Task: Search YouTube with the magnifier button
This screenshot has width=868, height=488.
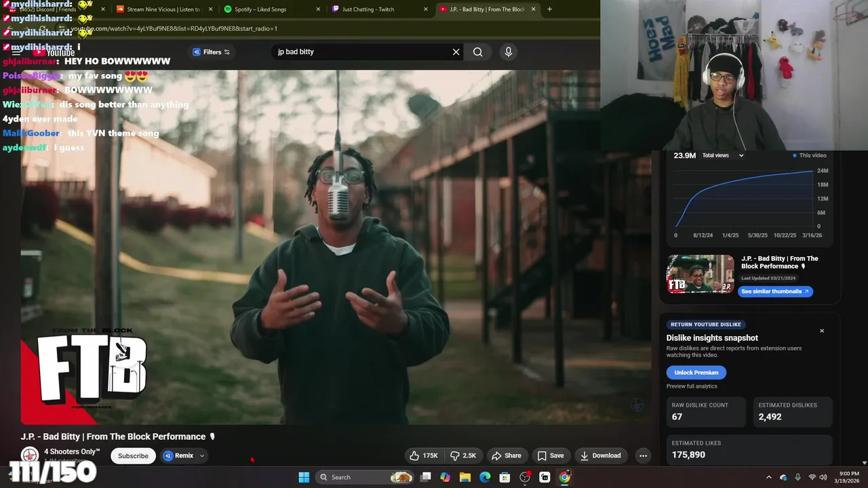Action: click(478, 52)
